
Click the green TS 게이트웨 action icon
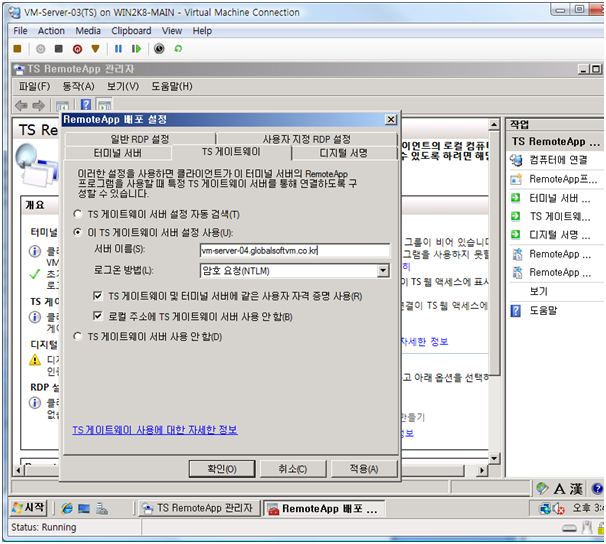(516, 216)
